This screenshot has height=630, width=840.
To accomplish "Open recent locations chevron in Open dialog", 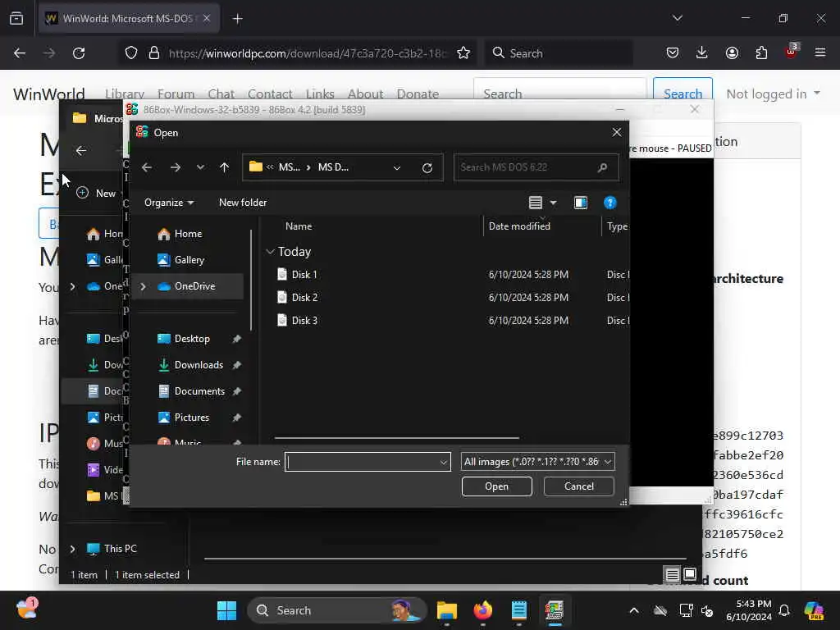I will pyautogui.click(x=200, y=167).
